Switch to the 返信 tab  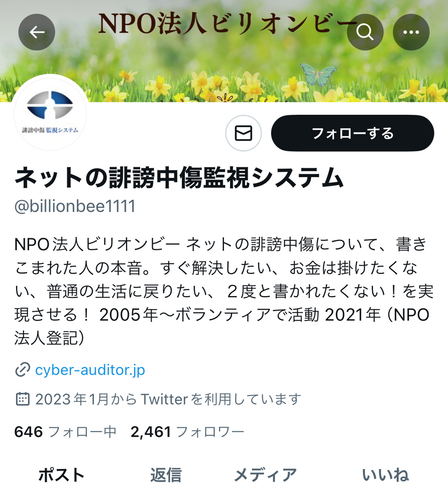166,475
